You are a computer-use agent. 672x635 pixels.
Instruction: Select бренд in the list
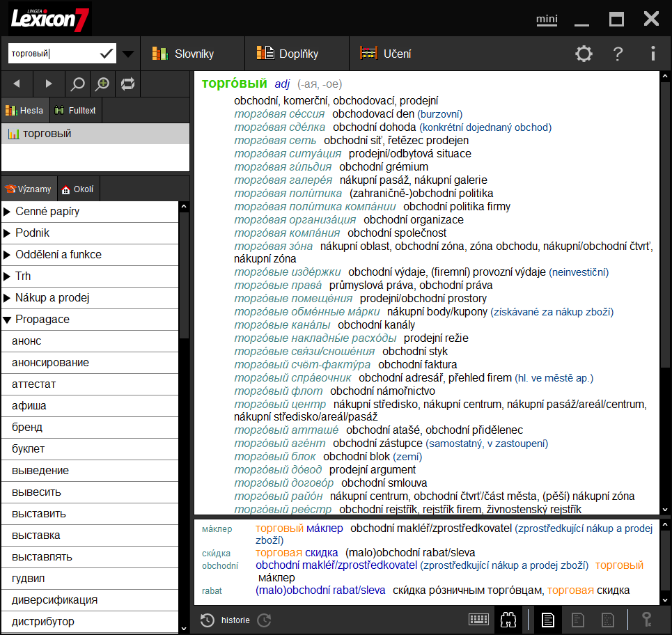(90, 428)
